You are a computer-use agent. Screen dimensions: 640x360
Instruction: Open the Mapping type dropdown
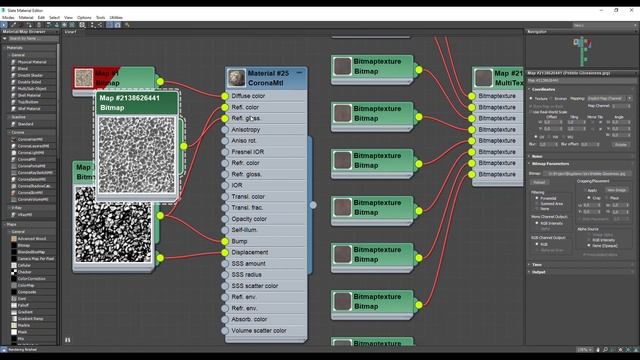(x=610, y=98)
